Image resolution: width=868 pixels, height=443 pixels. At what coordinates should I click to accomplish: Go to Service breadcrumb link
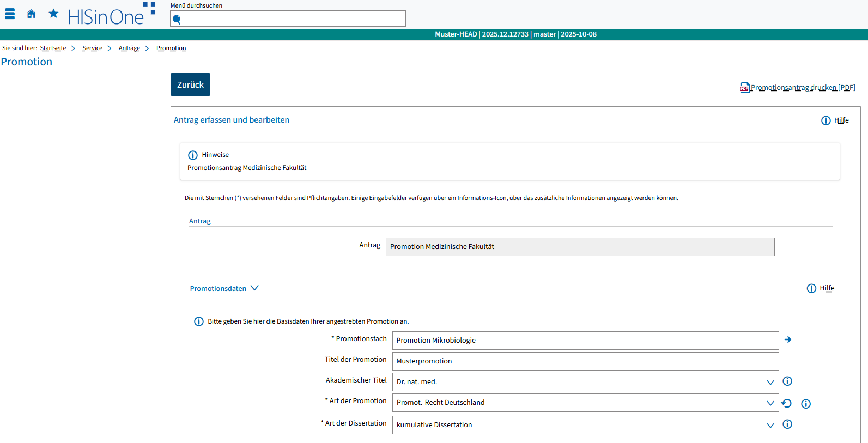coord(92,48)
